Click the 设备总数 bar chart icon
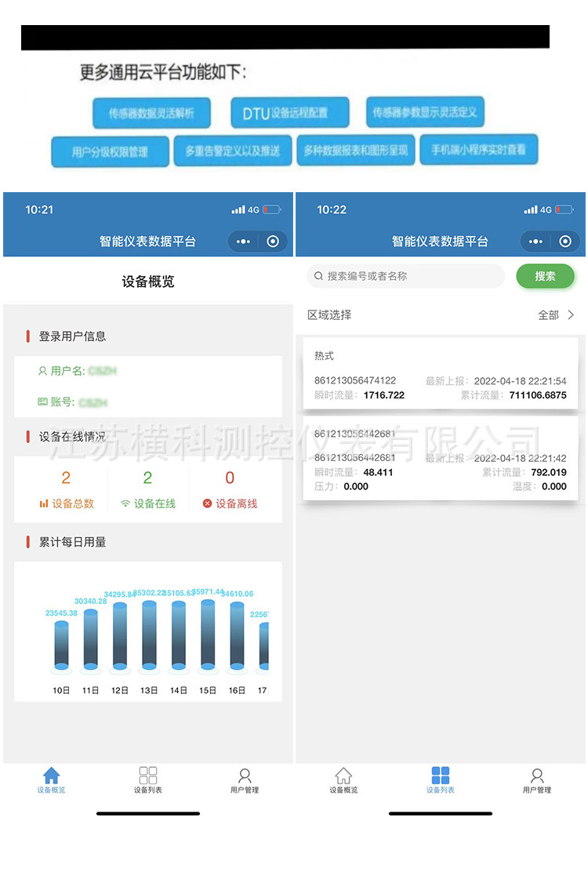This screenshot has height=872, width=588. pos(44,503)
